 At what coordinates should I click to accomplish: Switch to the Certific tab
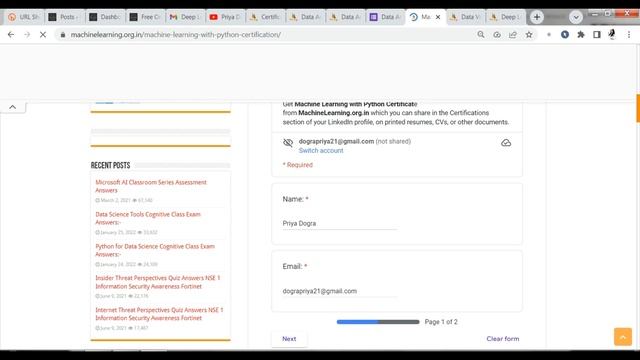tap(265, 17)
